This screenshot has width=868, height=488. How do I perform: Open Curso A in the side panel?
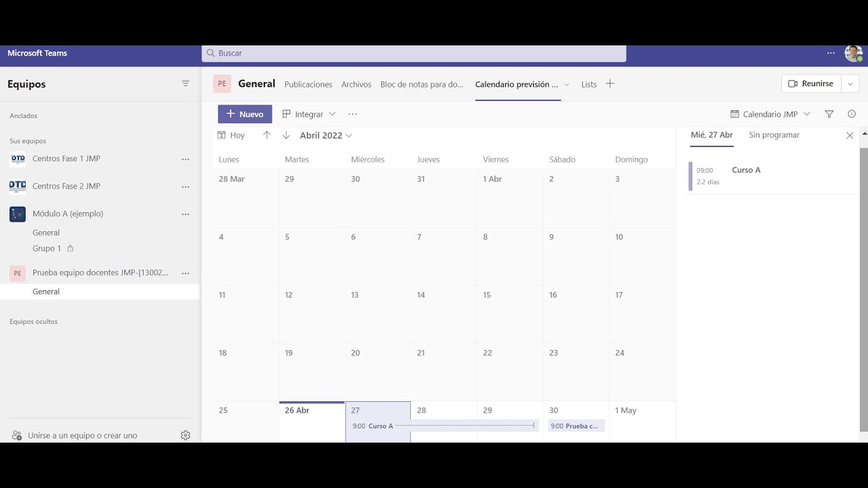[x=773, y=176]
